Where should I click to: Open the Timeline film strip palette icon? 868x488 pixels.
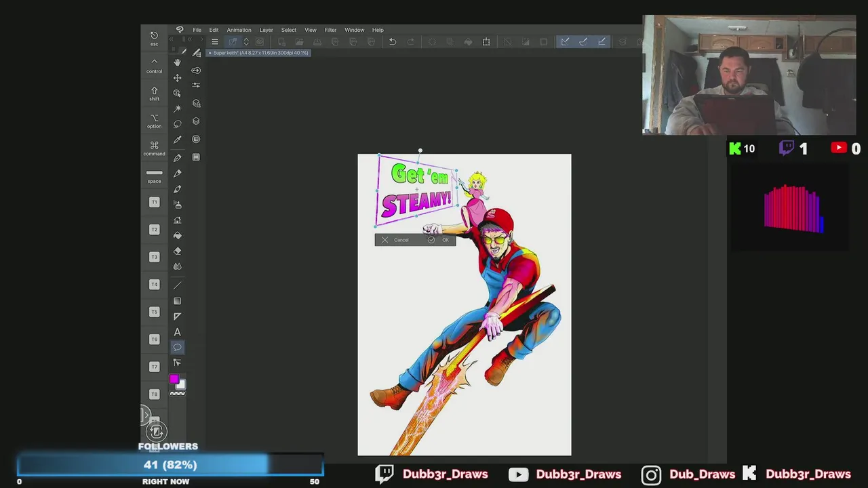196,157
